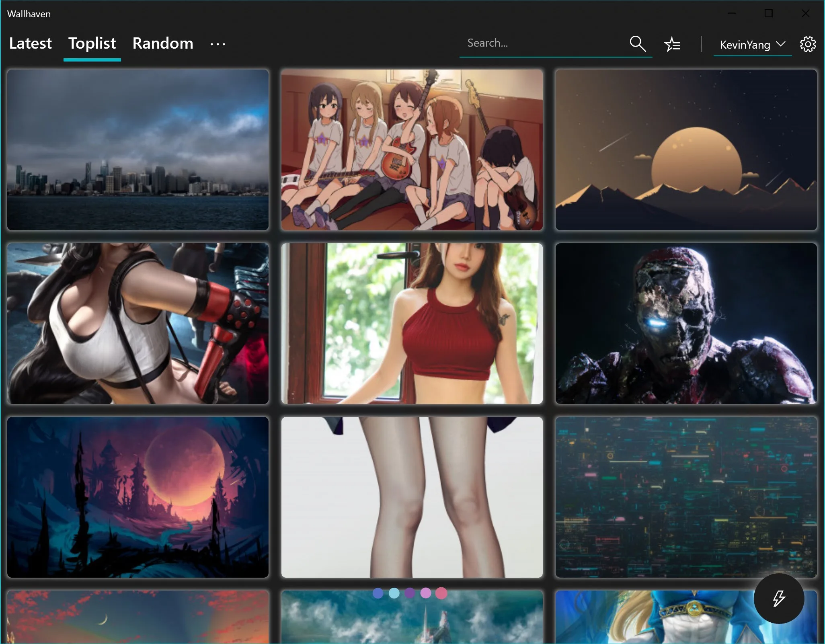
Task: Maximize the Wallhaven window
Action: pos(768,14)
